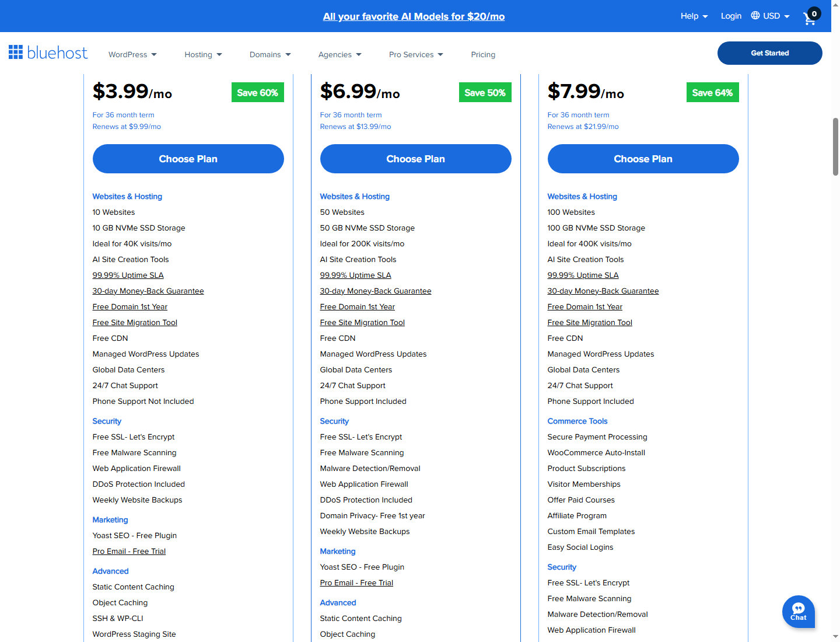Open 30-day Money-Back Guarantee in $6.99 plan
The image size is (840, 642).
376,291
